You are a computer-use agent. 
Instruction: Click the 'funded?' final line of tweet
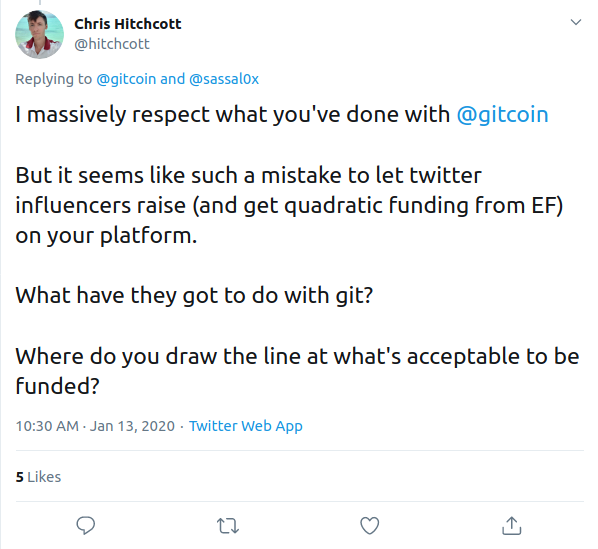click(x=58, y=386)
